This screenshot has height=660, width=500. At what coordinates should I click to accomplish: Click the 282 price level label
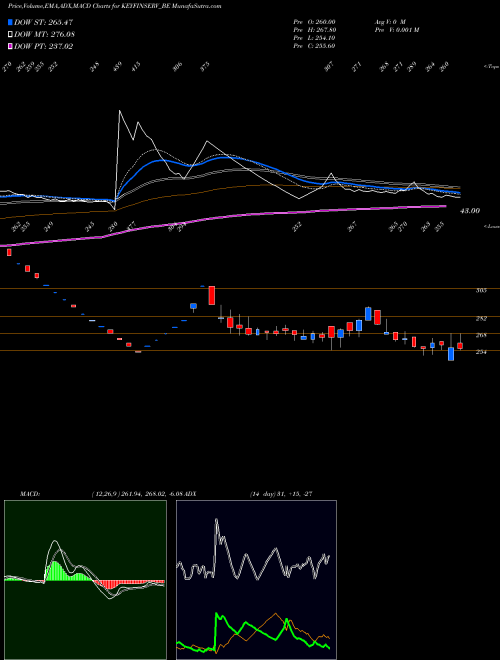pos(481,319)
